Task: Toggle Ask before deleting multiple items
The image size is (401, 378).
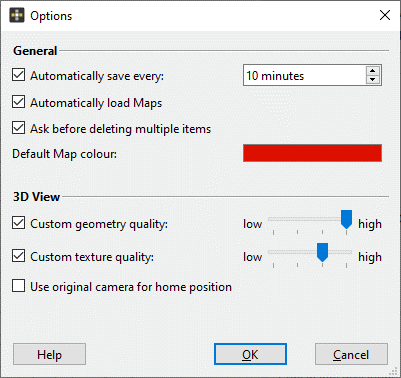Action: click(x=18, y=128)
